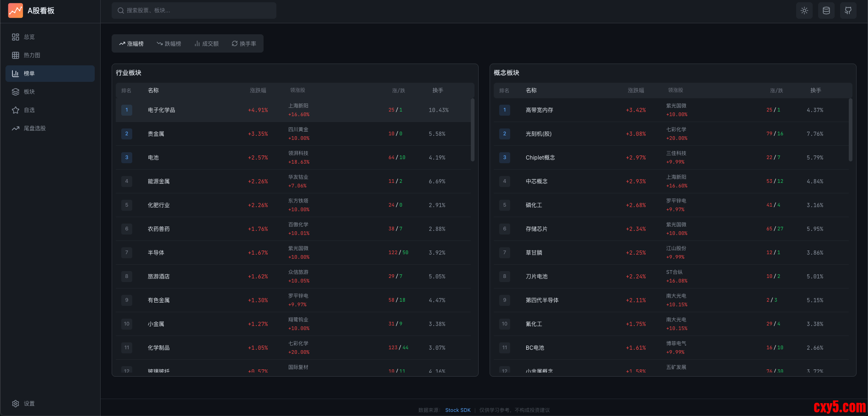Open the database icon in top bar

coord(826,11)
